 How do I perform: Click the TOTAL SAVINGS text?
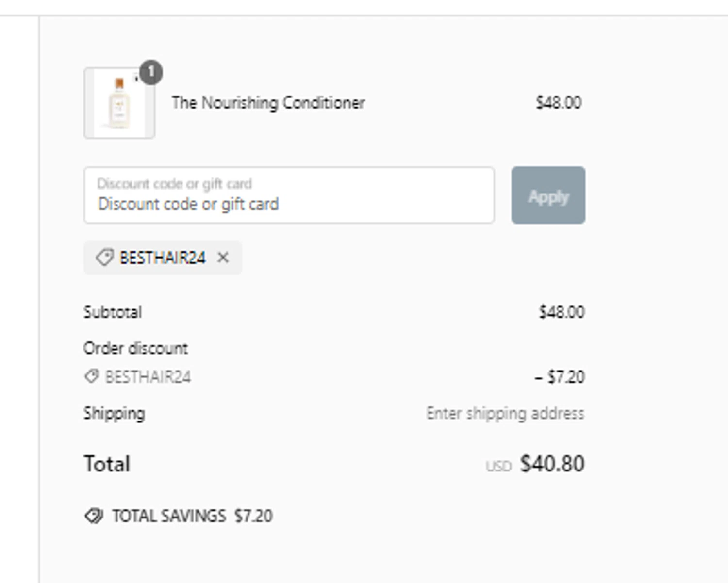tap(169, 516)
